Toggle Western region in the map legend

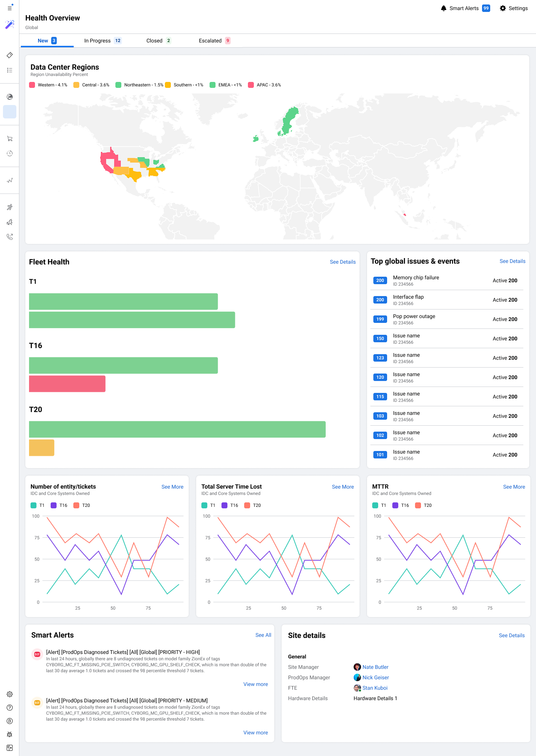(48, 85)
